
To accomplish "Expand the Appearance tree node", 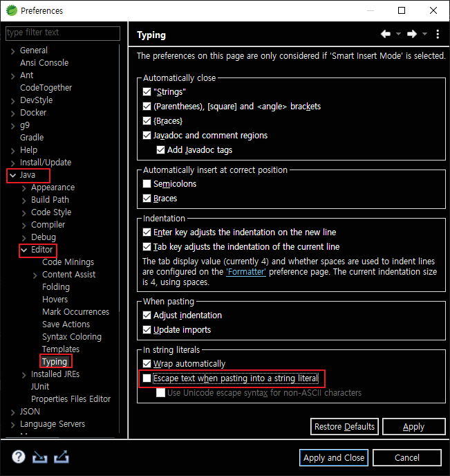I will (x=24, y=188).
